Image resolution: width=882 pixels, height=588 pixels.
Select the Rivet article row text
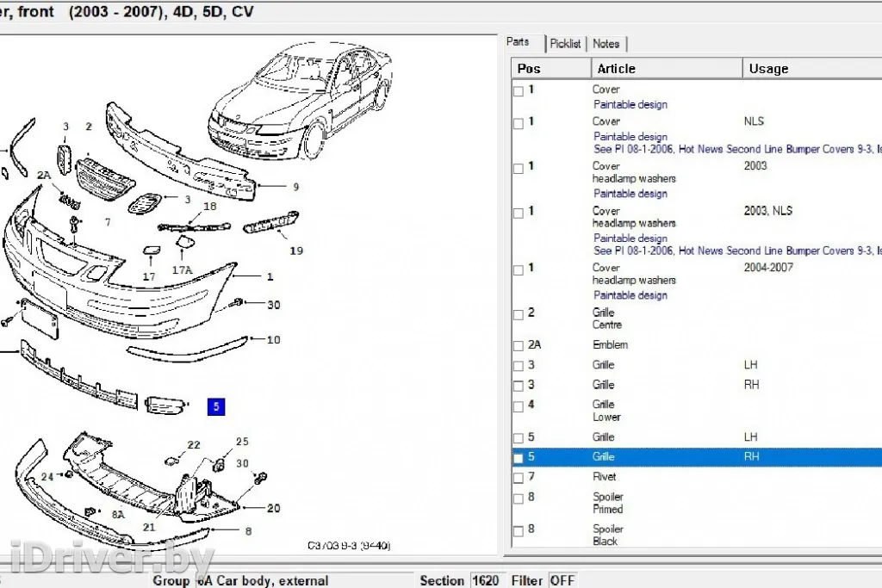[x=604, y=477]
